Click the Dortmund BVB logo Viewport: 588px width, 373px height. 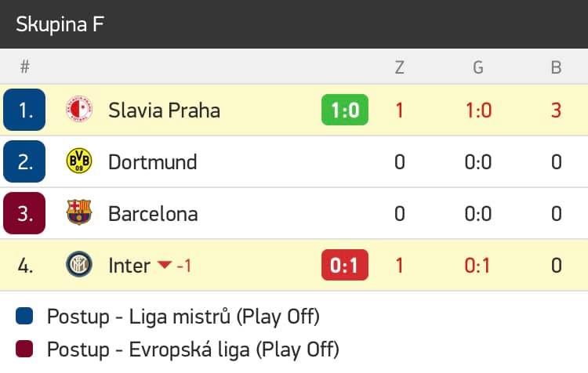[x=78, y=161]
